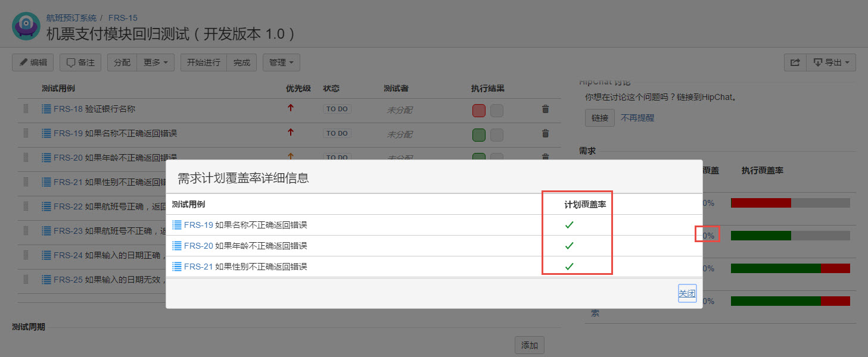Click list icon beside FRS-22
The height and width of the screenshot is (357, 868).
coord(46,206)
